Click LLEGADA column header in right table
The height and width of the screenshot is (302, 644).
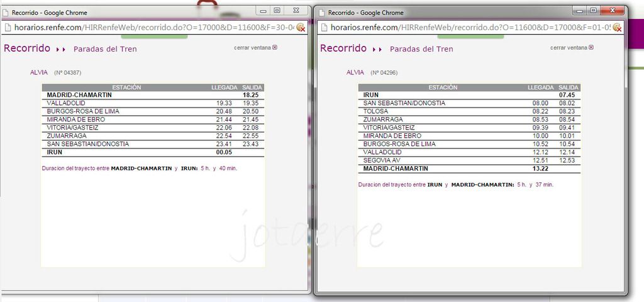pos(540,87)
